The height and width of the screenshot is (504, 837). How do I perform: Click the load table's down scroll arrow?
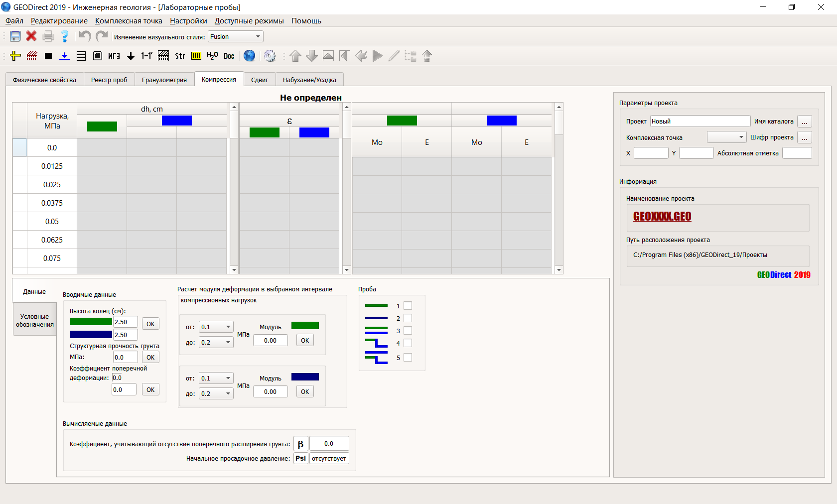(x=234, y=270)
